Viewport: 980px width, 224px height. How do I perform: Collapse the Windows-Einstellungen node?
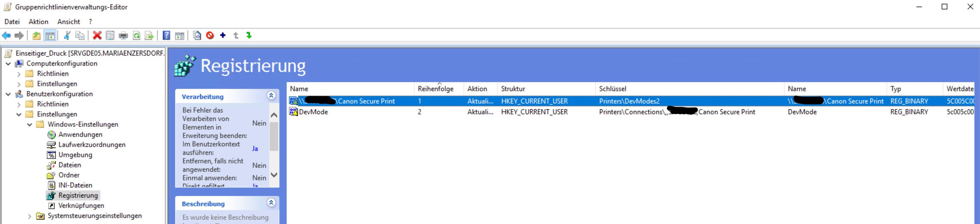[x=29, y=124]
